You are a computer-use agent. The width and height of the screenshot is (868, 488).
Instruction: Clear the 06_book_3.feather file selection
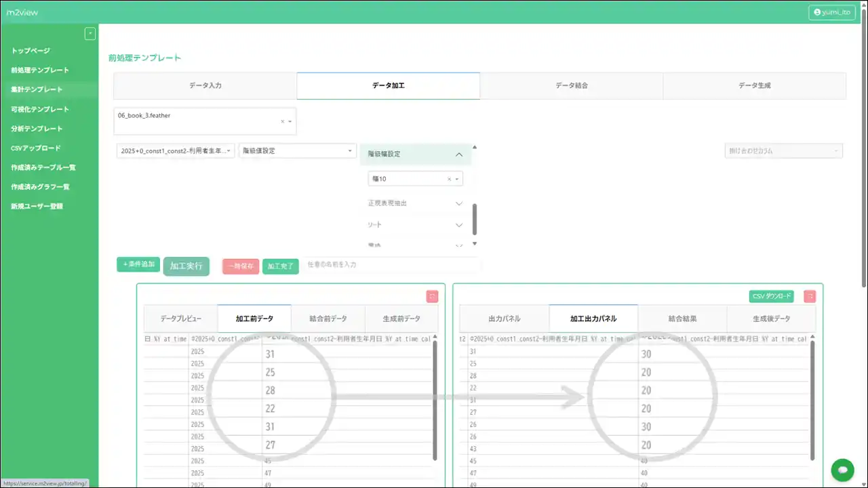(282, 121)
